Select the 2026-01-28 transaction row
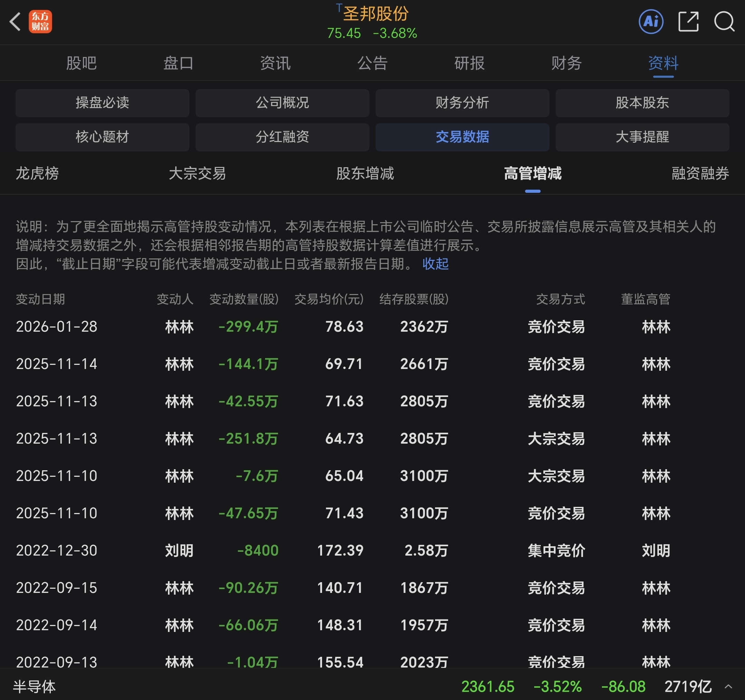 click(337, 327)
